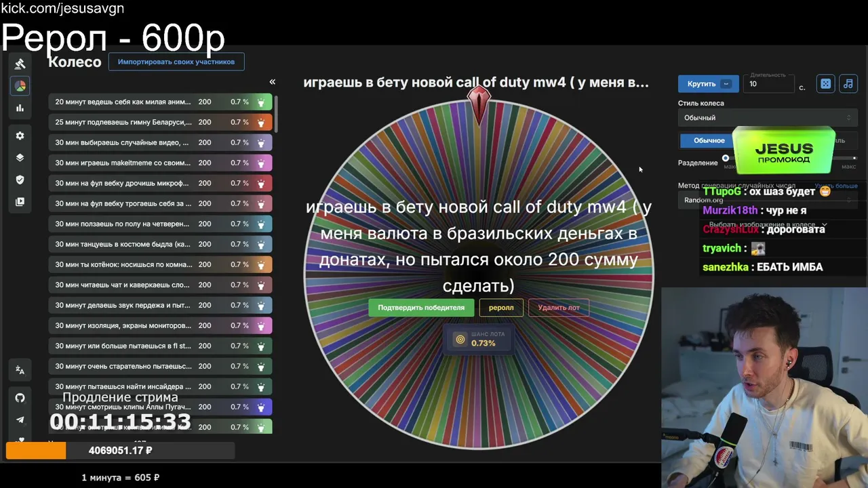Click lightbulb icon on '30 минут очень старательно' row
Viewport: 868px width, 488px height.
(261, 367)
